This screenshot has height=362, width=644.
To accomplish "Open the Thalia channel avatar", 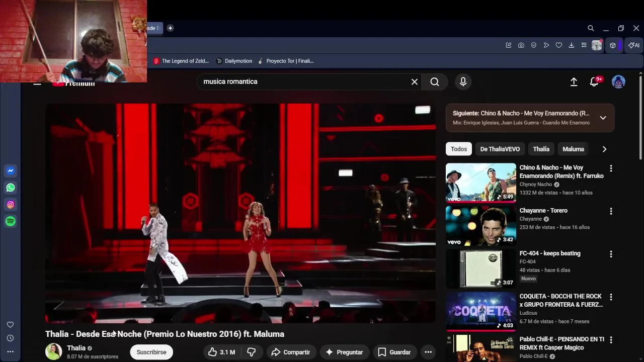I will coord(54,352).
